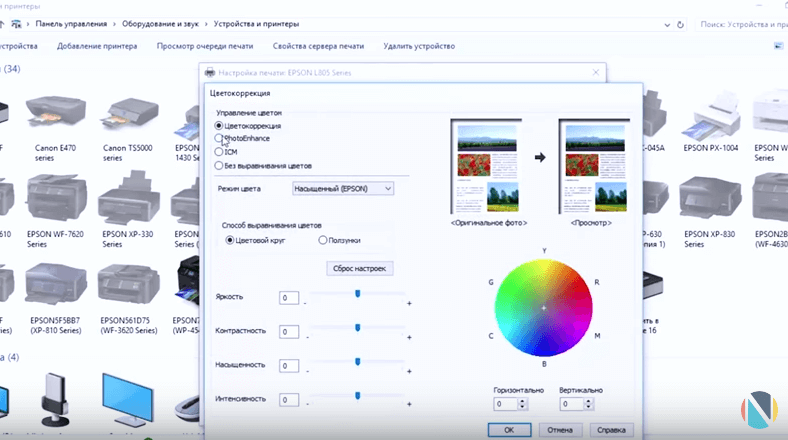Open help with the Справка button
Screen dimensions: 788x440
(611, 430)
